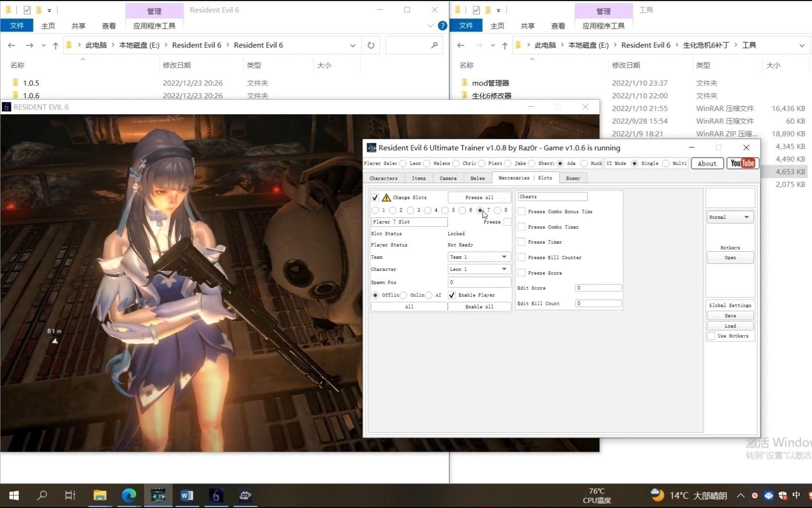Open Microsoft Edge from taskbar
The image size is (812, 508).
129,495
